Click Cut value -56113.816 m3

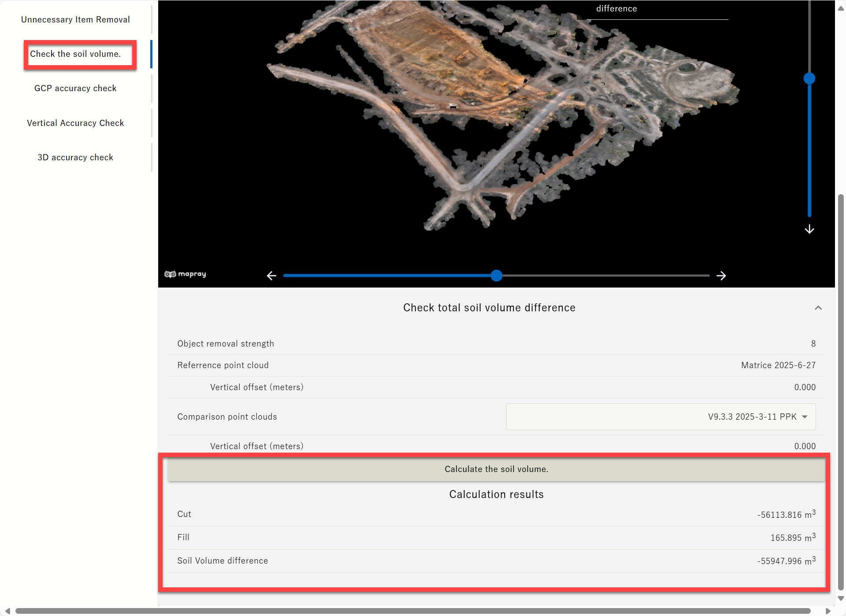coord(787,514)
